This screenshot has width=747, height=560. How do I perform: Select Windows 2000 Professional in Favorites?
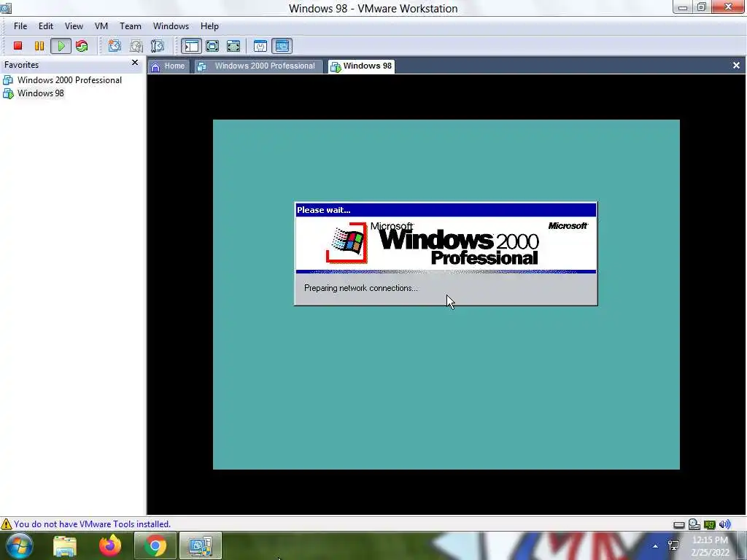pyautogui.click(x=63, y=80)
